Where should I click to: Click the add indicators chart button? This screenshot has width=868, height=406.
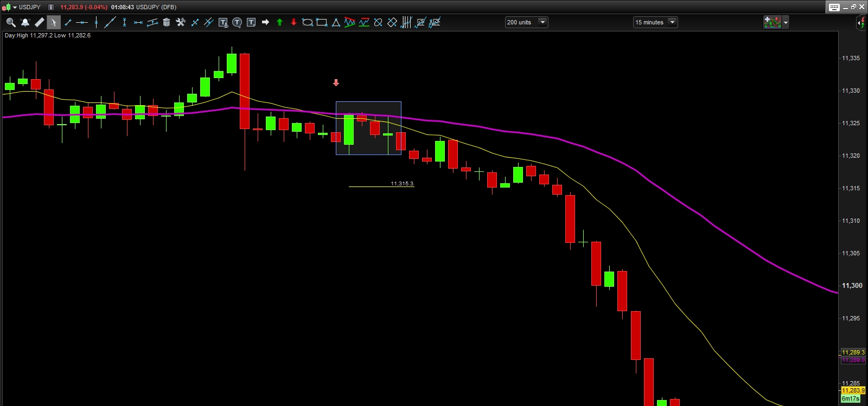coord(773,22)
